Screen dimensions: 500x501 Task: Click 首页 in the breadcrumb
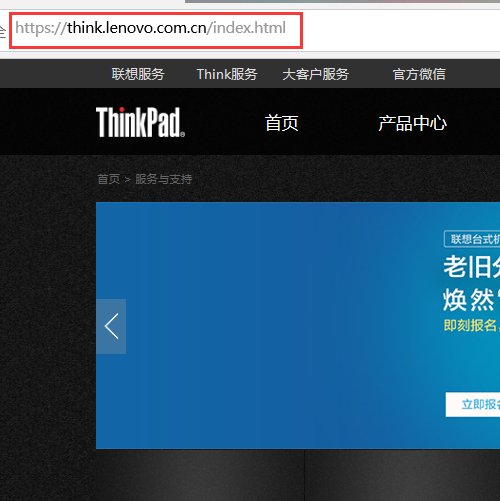coord(109,179)
